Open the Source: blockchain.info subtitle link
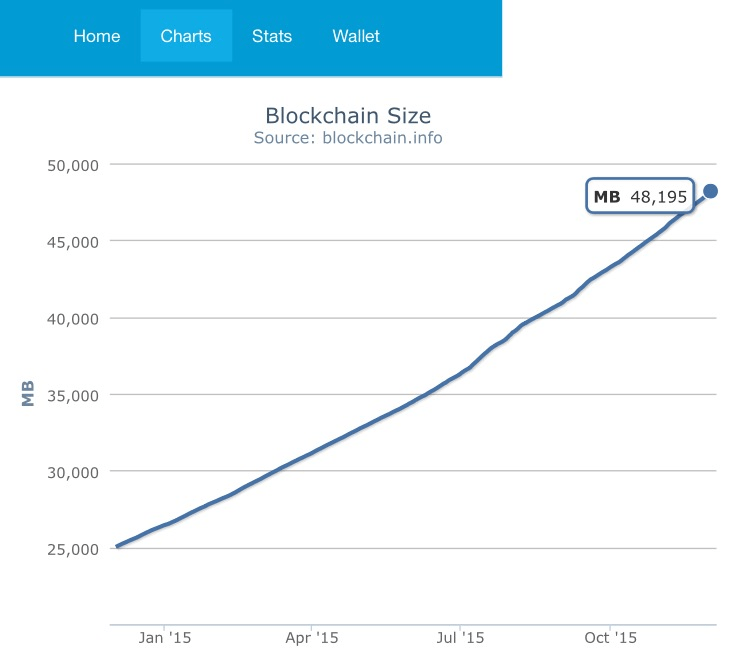Viewport: 750px width, 670px height. pyautogui.click(x=348, y=138)
